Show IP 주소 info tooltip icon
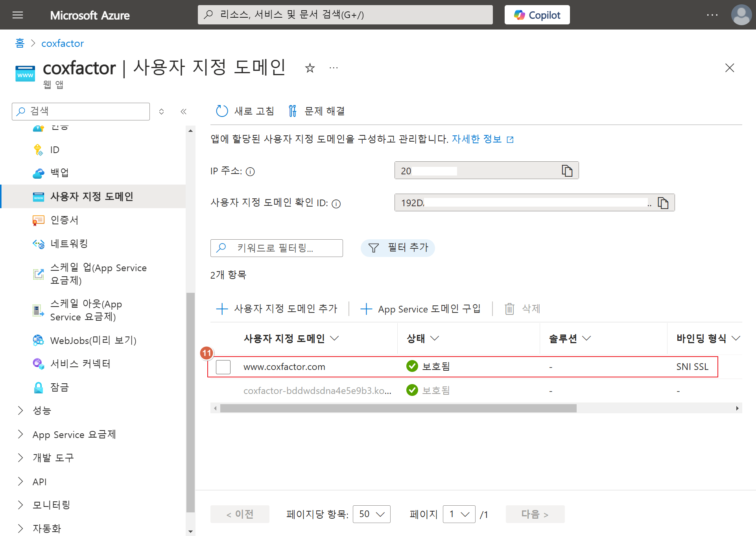 coord(250,172)
